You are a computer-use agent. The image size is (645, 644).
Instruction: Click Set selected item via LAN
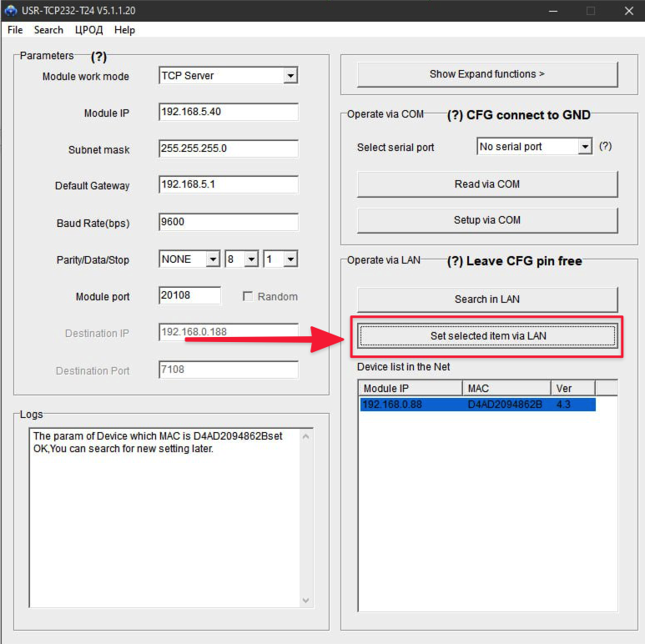coord(487,335)
